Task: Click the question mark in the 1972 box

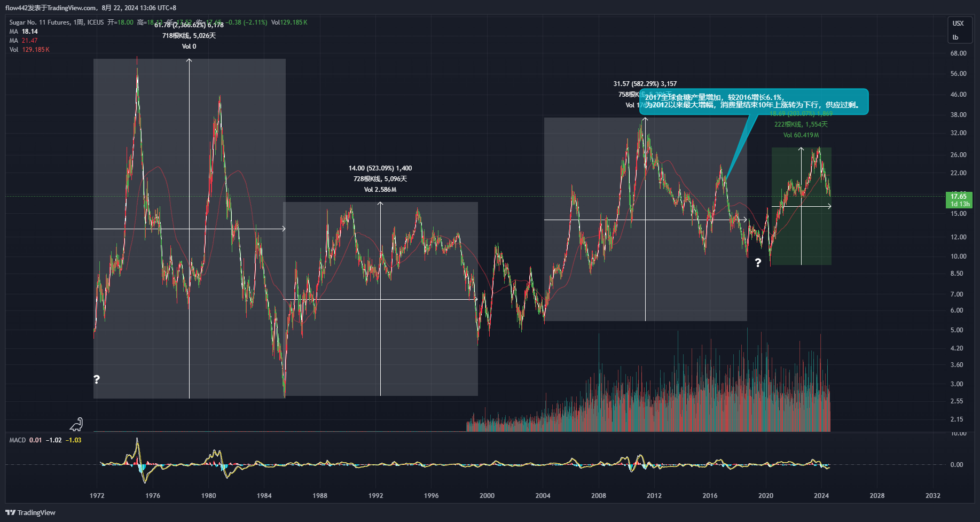Action: pos(97,379)
